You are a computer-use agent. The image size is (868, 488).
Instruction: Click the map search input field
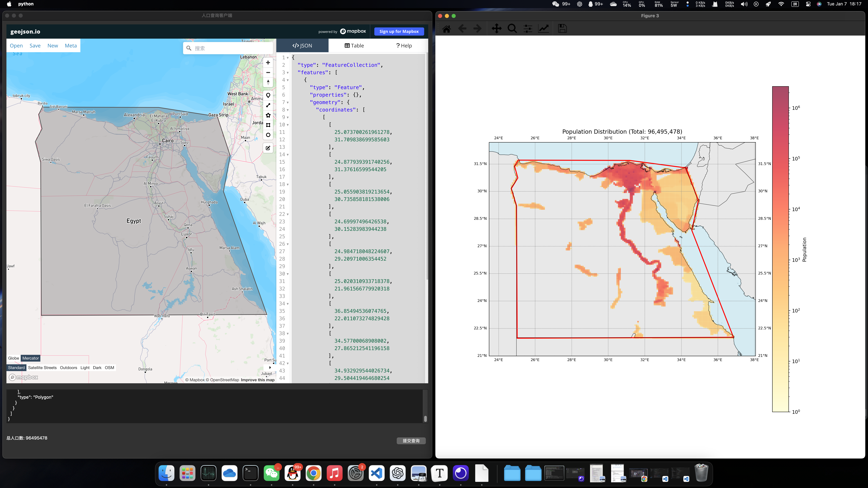point(231,48)
